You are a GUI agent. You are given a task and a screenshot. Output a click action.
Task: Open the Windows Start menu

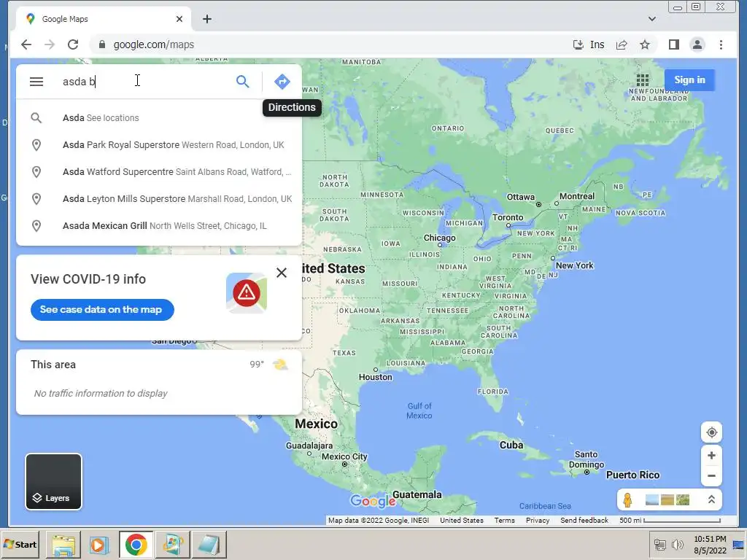(x=20, y=545)
